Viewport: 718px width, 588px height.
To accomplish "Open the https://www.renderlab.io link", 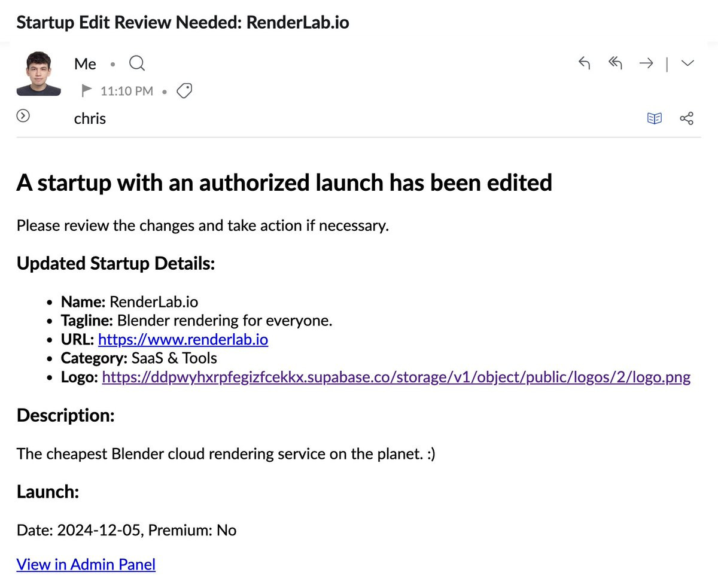I will 183,339.
